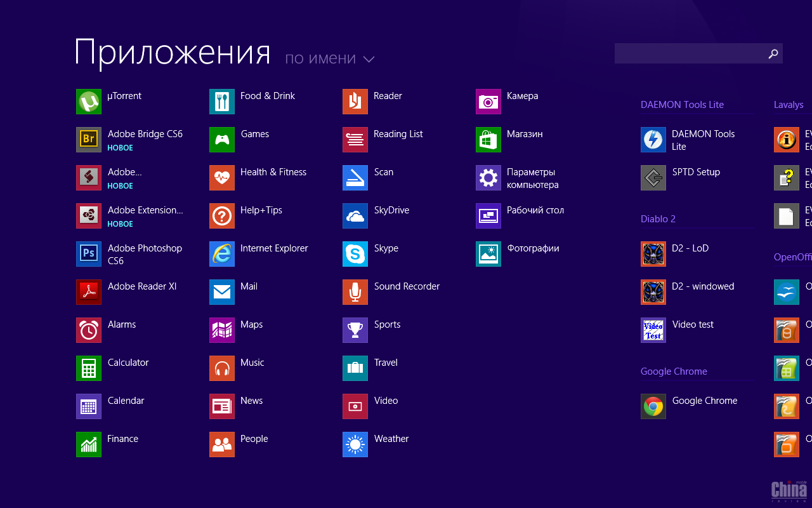Launch Adobe Photoshop CS6 icon
This screenshot has width=812, height=508.
click(x=89, y=254)
